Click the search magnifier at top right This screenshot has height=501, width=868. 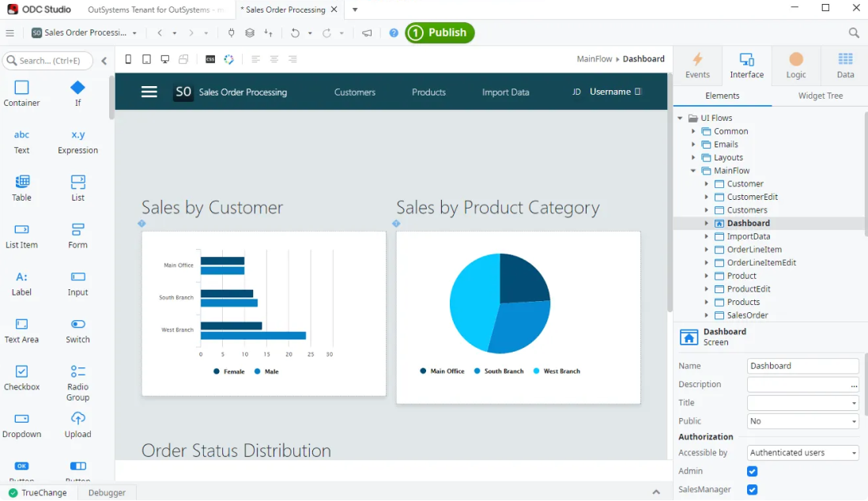(x=854, y=33)
